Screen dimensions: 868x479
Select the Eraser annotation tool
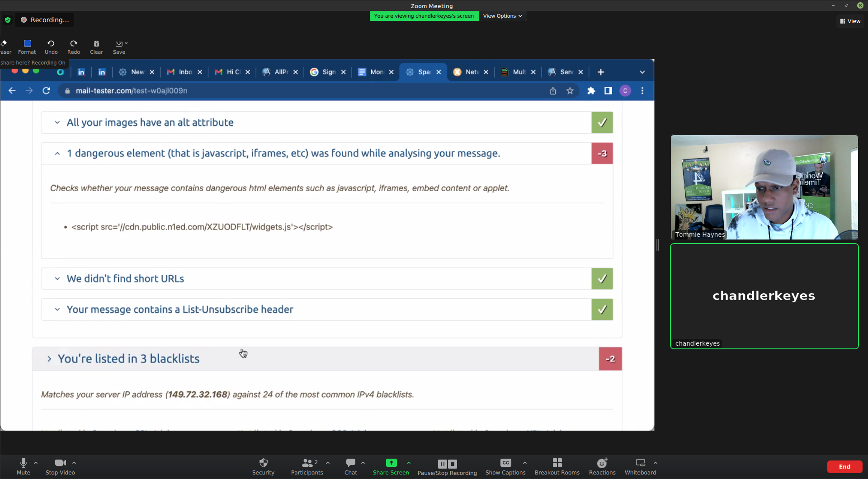click(5, 47)
